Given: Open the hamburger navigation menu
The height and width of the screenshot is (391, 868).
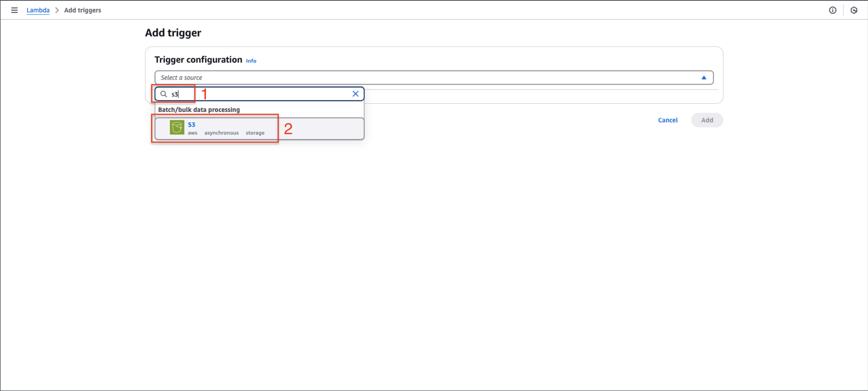Looking at the screenshot, I should click(x=14, y=10).
